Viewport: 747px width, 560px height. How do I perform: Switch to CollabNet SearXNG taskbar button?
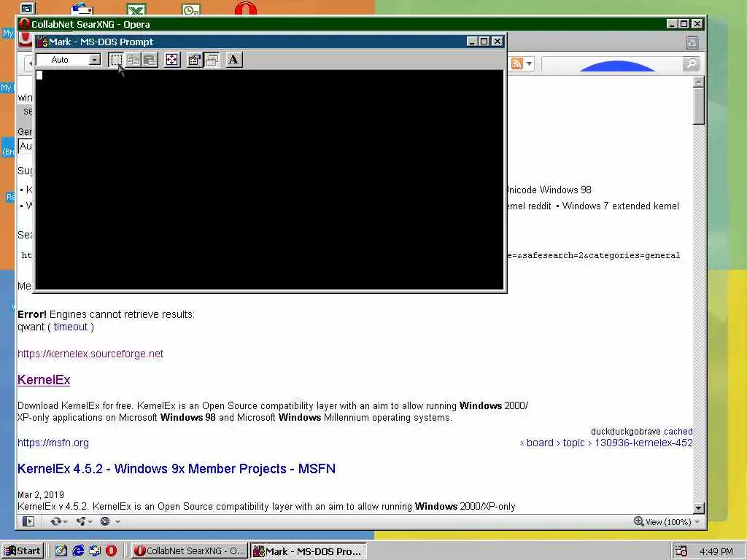(189, 551)
